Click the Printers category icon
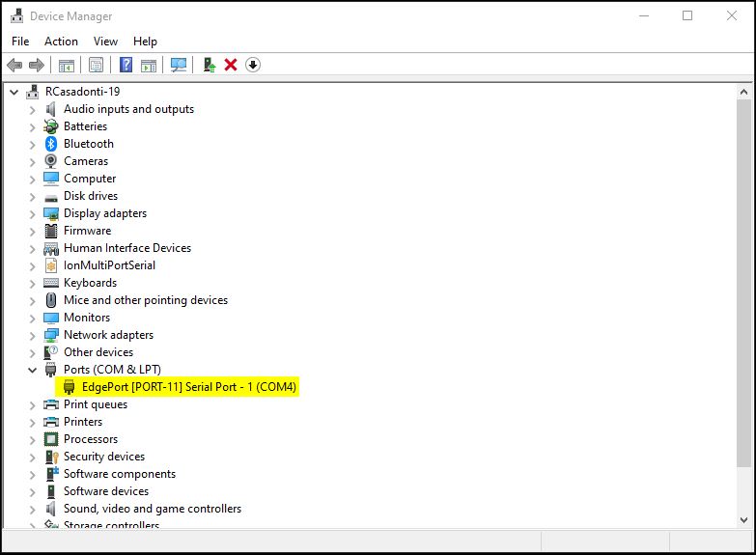 coord(51,422)
